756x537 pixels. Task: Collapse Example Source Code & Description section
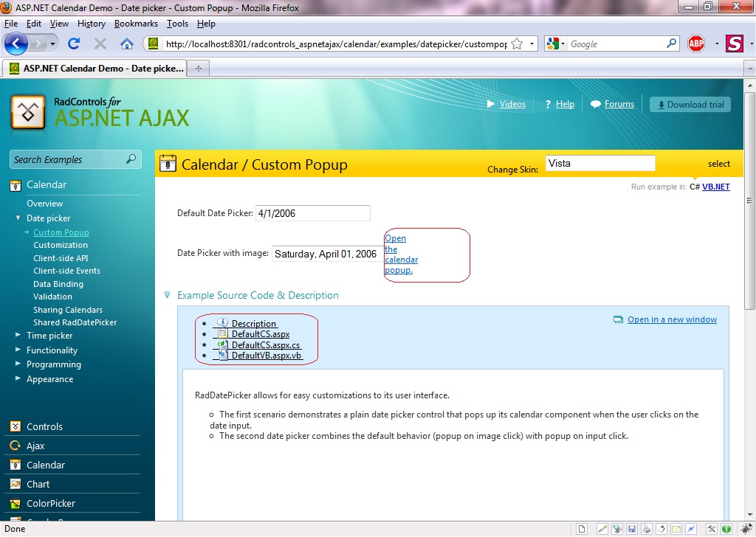pyautogui.click(x=168, y=295)
